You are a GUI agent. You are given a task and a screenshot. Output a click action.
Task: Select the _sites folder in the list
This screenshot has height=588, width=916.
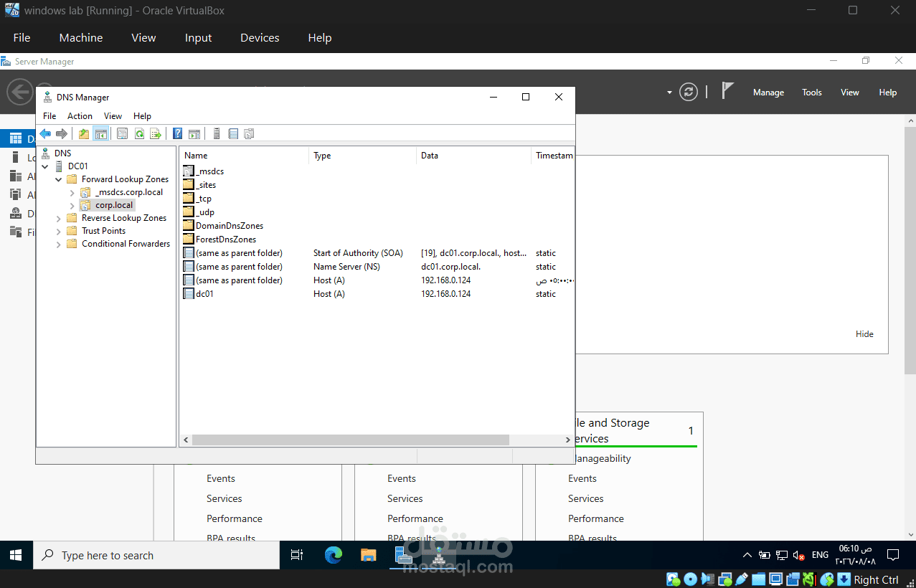pos(200,185)
